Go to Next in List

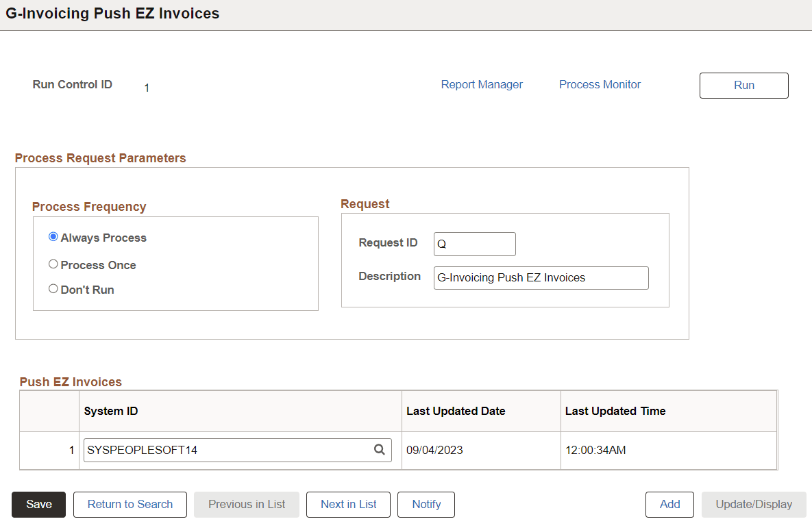coord(348,504)
